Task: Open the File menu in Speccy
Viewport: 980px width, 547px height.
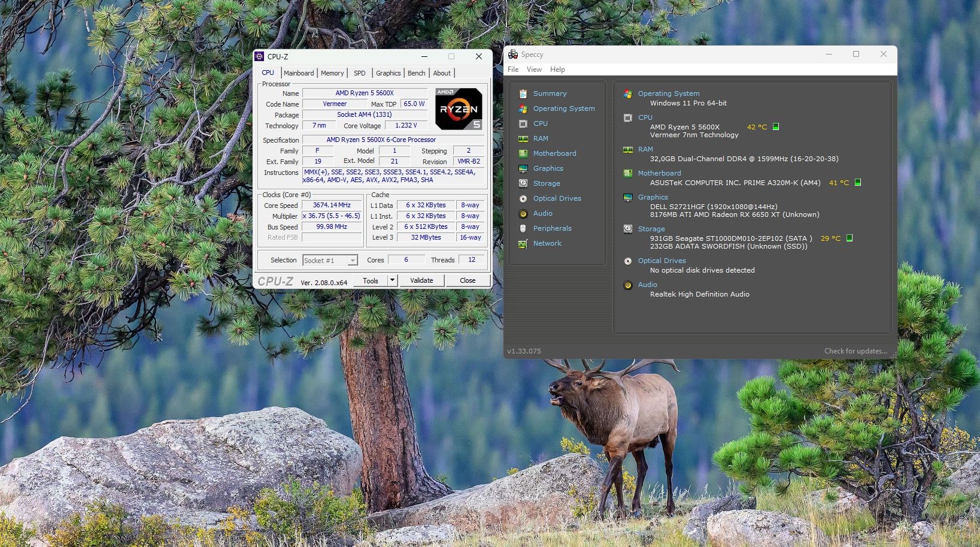Action: click(x=513, y=69)
